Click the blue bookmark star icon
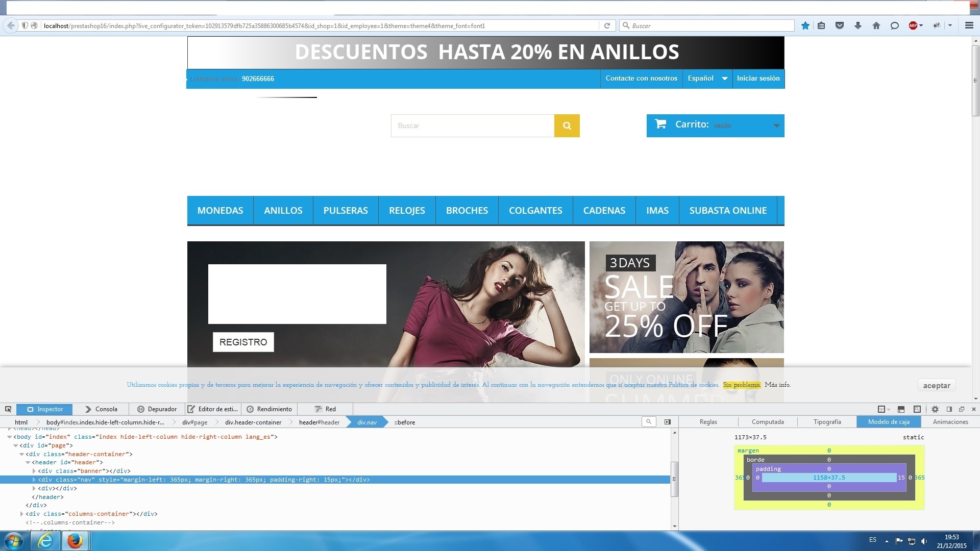This screenshot has height=551, width=980. pyautogui.click(x=805, y=26)
